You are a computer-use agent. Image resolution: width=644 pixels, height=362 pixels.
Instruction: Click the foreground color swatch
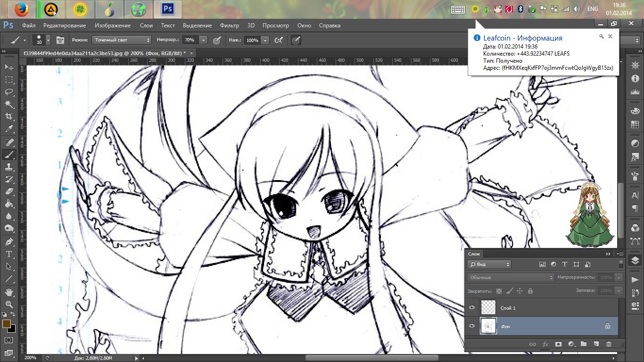(x=6, y=324)
